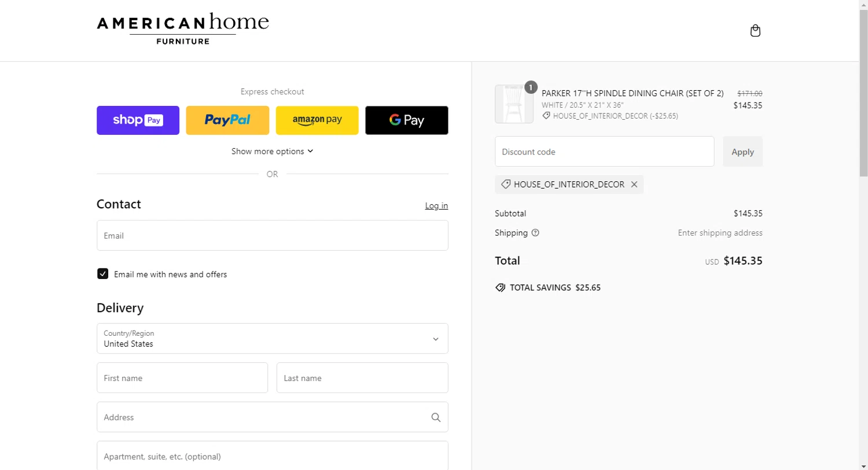
Task: Click the Enter shipping address text
Action: click(720, 233)
